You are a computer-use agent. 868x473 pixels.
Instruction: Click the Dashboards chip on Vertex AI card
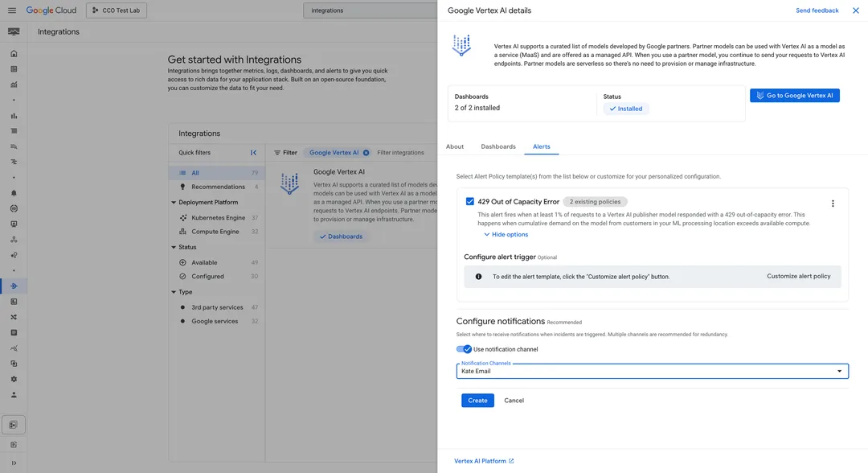pos(341,237)
